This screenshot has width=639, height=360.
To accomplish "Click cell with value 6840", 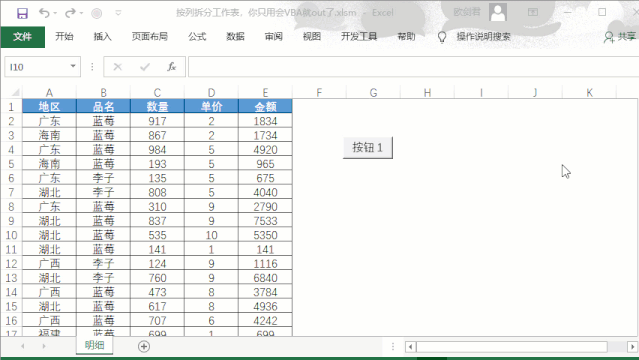I will point(265,278).
